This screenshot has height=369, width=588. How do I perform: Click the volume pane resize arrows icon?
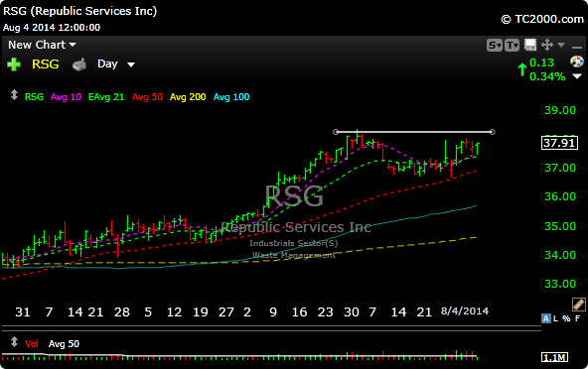point(14,341)
